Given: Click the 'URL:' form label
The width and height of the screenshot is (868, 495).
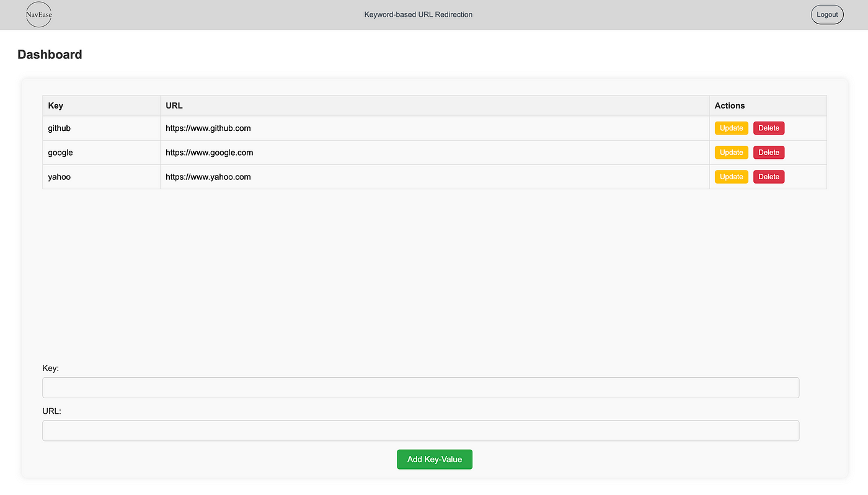Looking at the screenshot, I should click(52, 411).
